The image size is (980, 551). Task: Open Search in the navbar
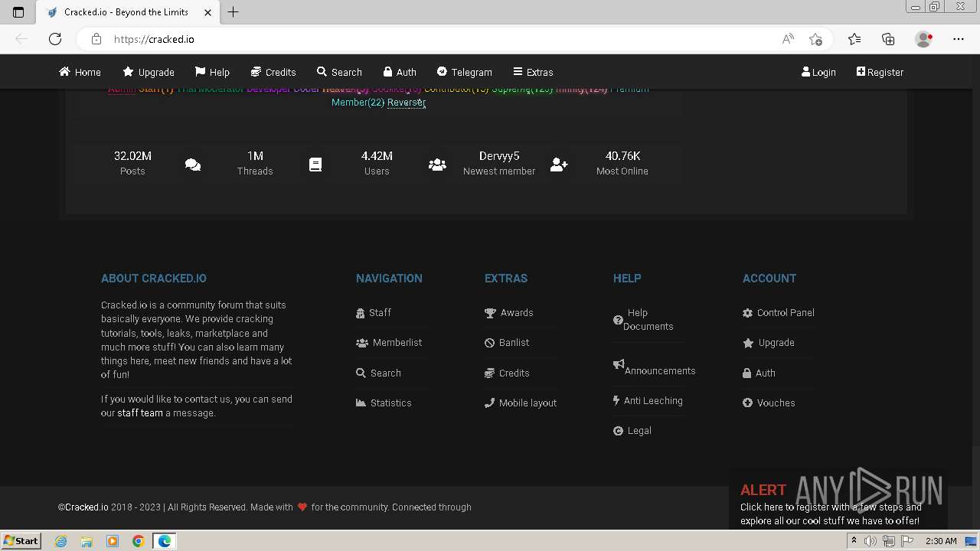tap(339, 72)
